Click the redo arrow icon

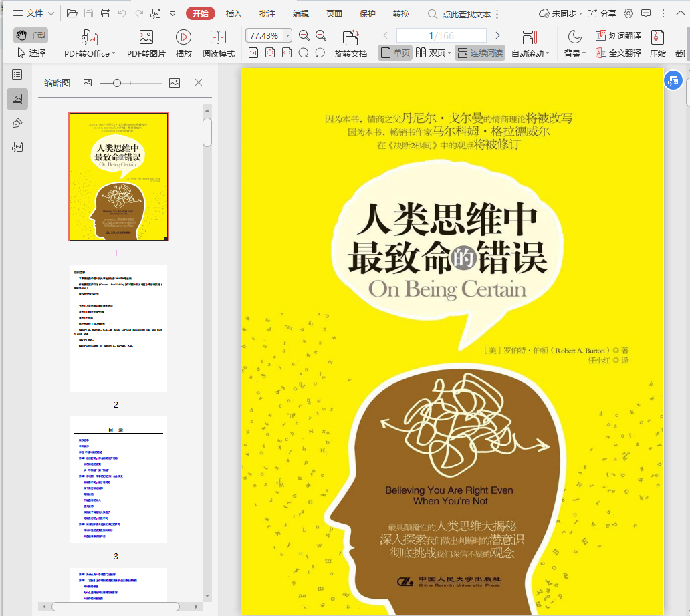(x=139, y=13)
